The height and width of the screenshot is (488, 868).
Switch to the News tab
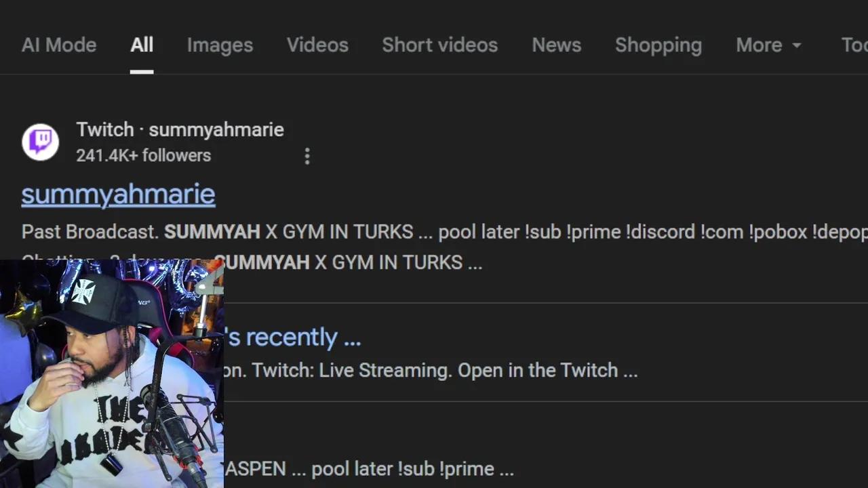click(x=556, y=45)
